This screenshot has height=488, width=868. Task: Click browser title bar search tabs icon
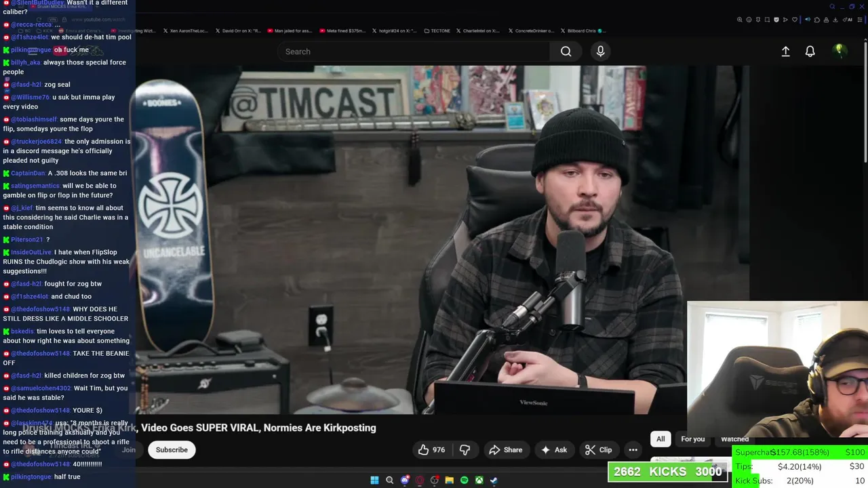(x=833, y=6)
